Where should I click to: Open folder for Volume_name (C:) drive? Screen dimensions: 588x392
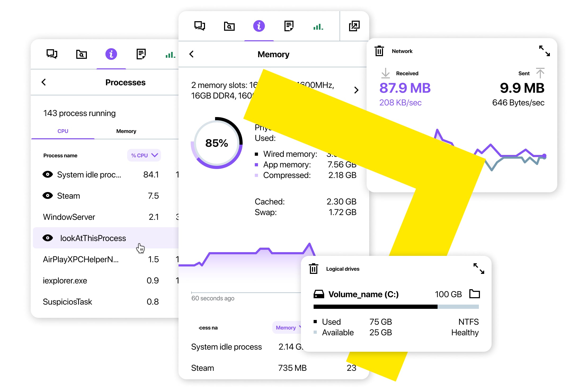(474, 294)
